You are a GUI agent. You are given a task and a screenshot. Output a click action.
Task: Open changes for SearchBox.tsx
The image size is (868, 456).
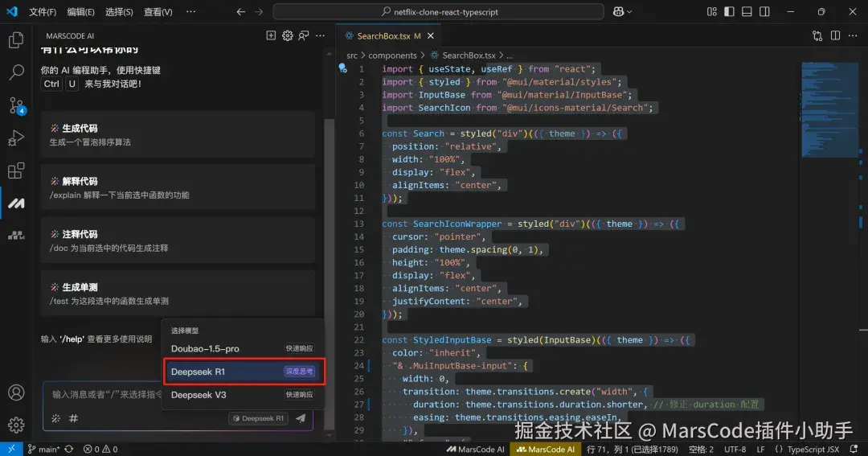pos(817,36)
